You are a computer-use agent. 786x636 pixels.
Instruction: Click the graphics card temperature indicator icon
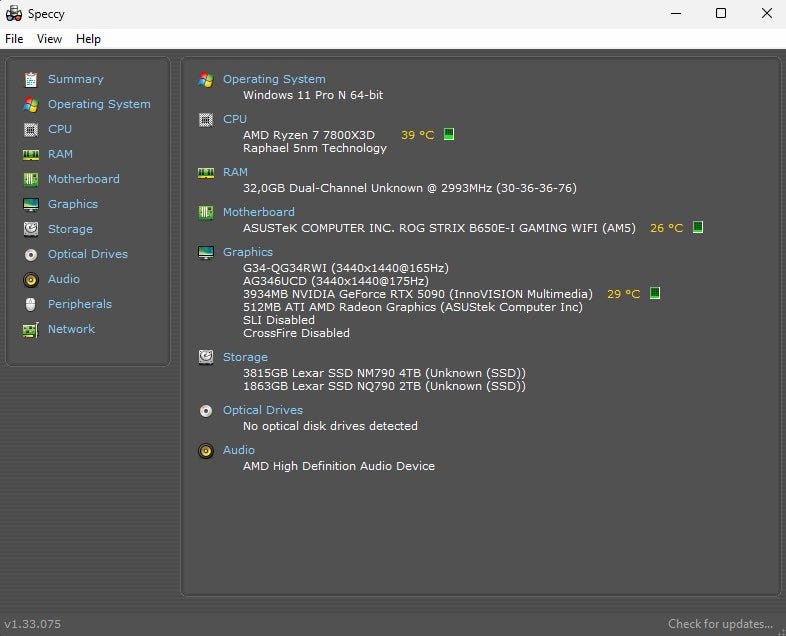tap(655, 294)
